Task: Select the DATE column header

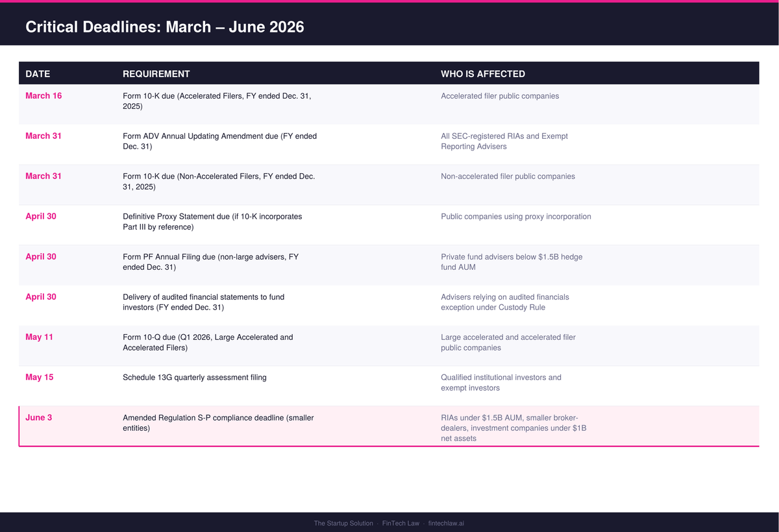Action: [x=38, y=74]
